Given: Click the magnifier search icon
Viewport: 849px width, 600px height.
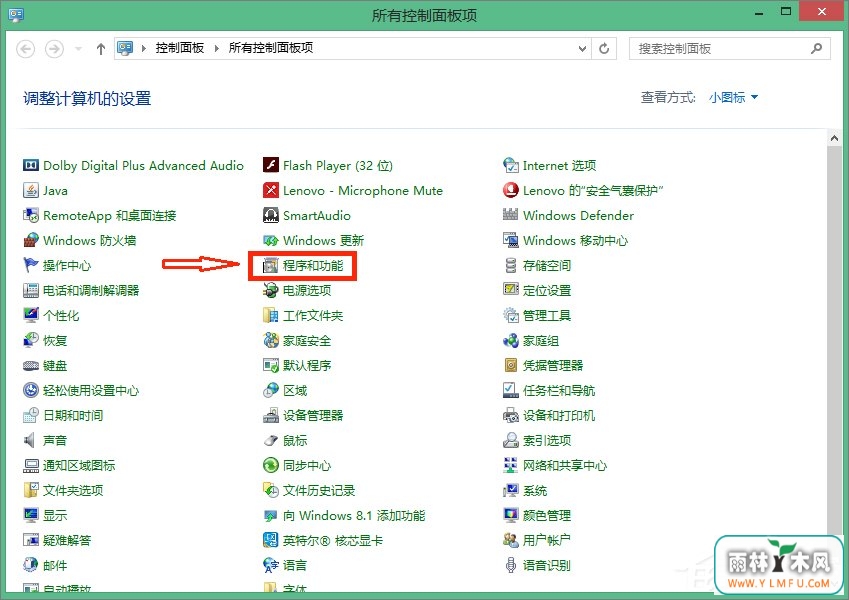Looking at the screenshot, I should [x=817, y=49].
